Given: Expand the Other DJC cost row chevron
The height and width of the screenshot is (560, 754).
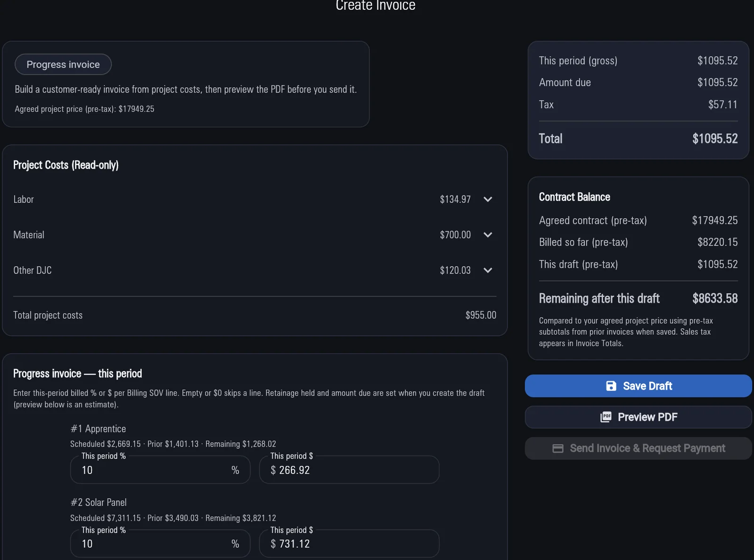Looking at the screenshot, I should (488, 270).
